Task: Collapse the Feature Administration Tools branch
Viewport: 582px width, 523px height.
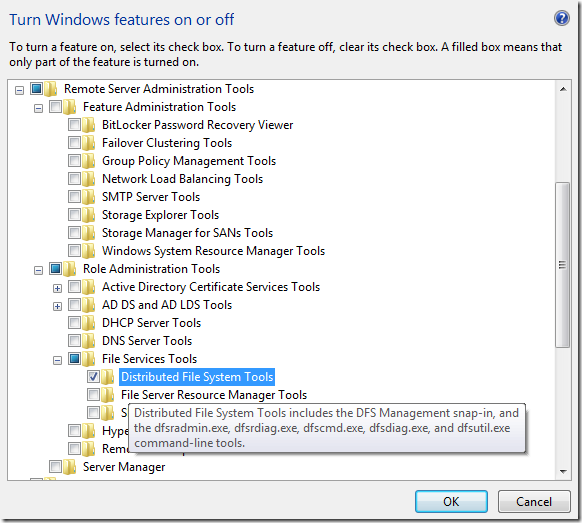Action: [38, 108]
